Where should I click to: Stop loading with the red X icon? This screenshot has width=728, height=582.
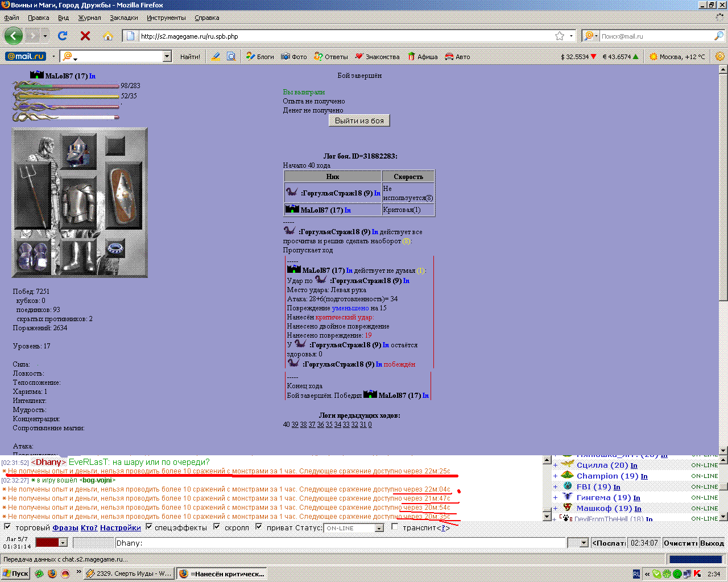coord(85,36)
